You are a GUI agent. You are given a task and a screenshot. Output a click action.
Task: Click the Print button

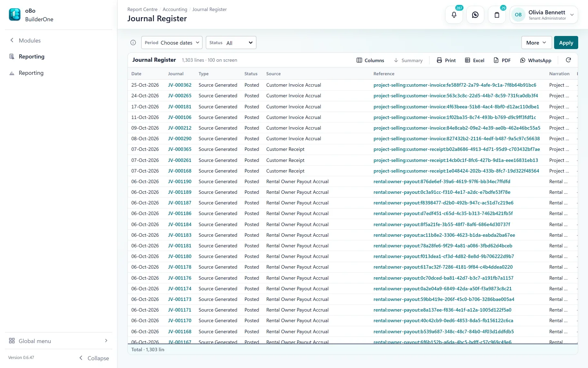pos(446,60)
